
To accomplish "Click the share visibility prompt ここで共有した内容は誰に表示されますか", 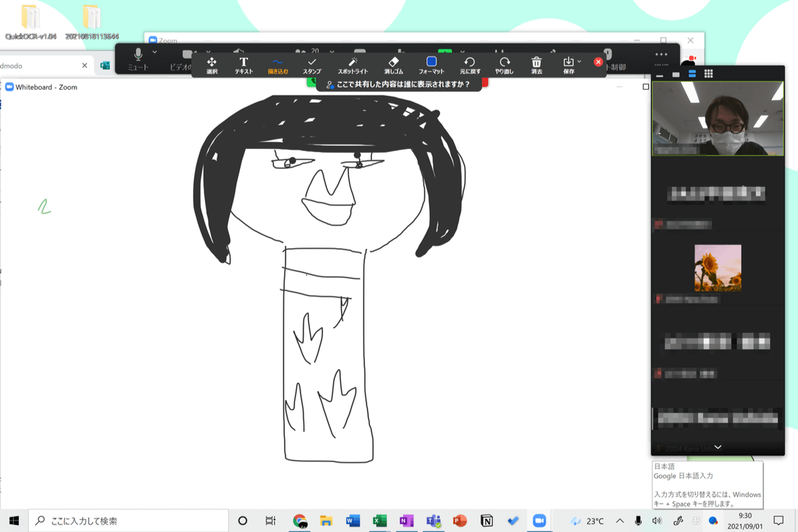I will [x=398, y=84].
